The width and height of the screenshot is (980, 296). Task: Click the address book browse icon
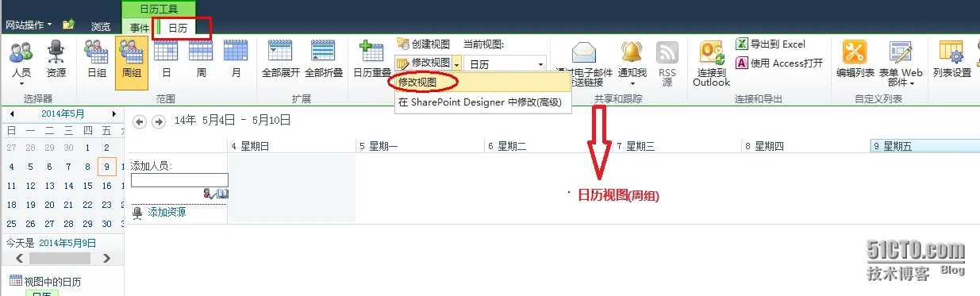pos(222,194)
